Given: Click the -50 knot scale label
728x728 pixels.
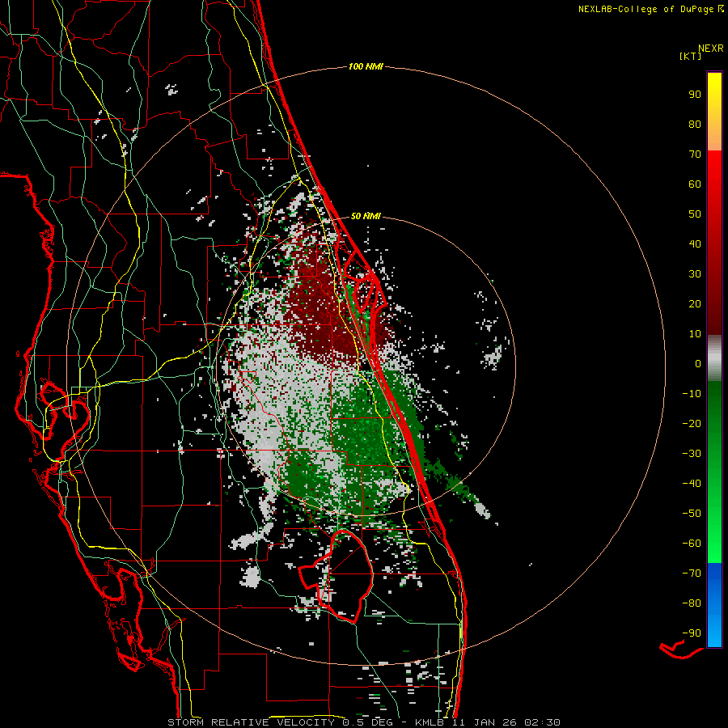Looking at the screenshot, I should coord(692,514).
